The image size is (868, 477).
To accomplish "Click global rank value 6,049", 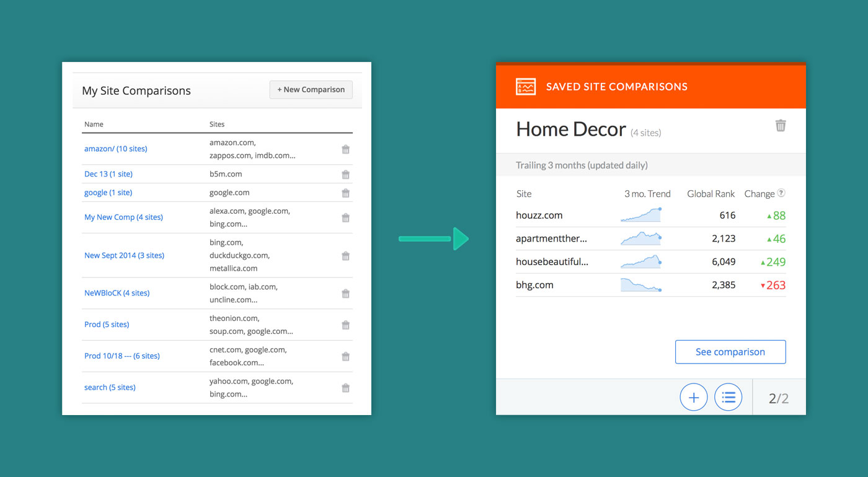I will tap(724, 261).
